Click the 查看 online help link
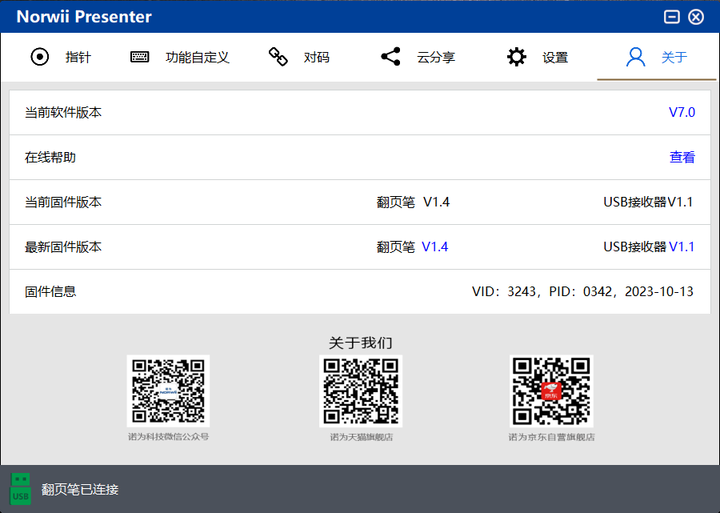Screen dimensions: 720x513 pos(682,157)
